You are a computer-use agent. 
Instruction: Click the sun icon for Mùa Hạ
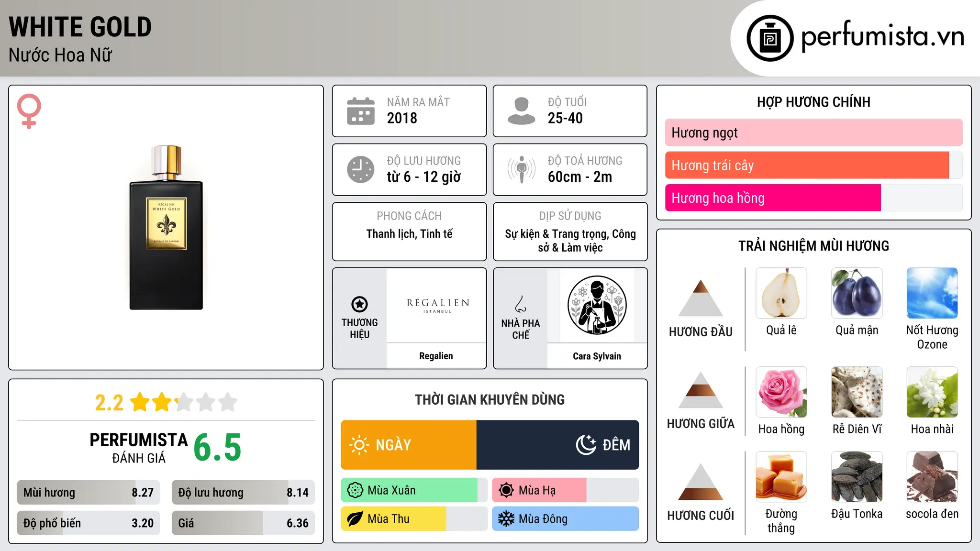[x=506, y=490]
